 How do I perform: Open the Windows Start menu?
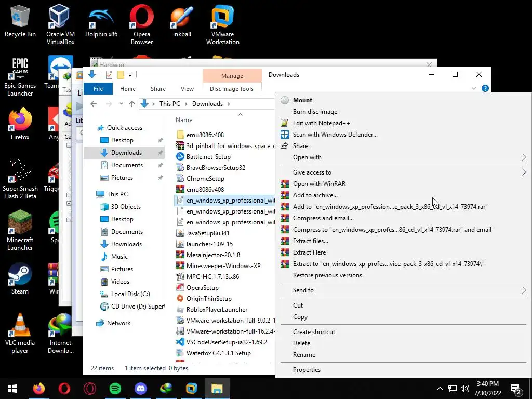(12, 389)
